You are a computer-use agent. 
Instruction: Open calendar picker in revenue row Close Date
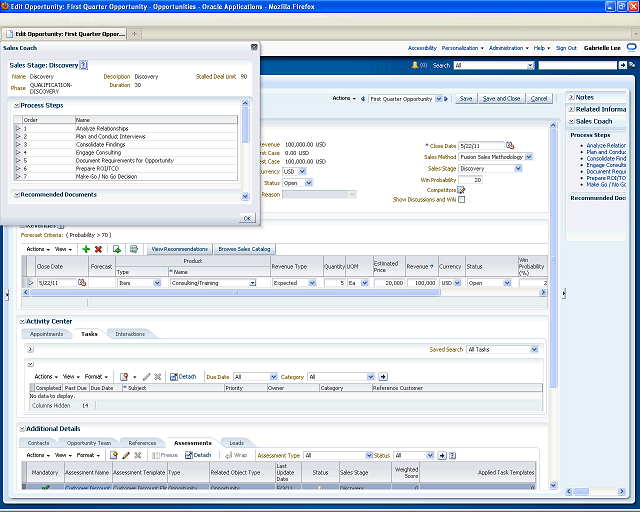(x=82, y=283)
